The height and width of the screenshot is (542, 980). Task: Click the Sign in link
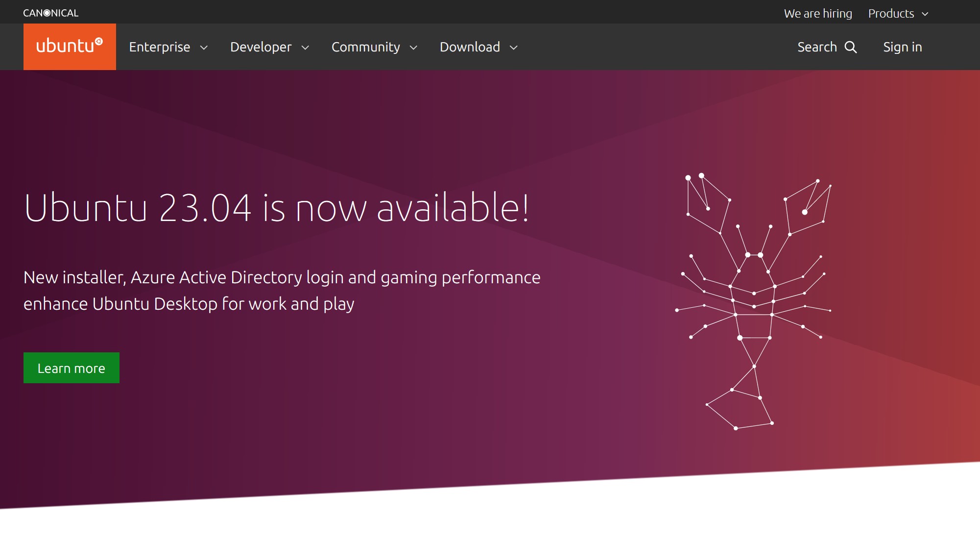click(x=902, y=47)
